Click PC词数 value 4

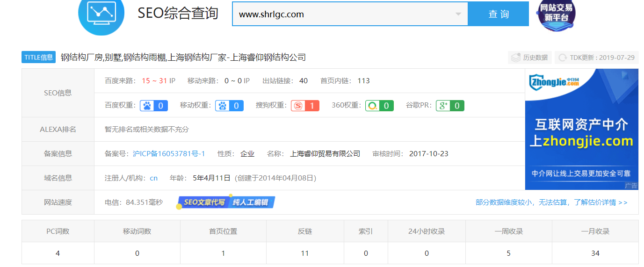click(x=58, y=253)
